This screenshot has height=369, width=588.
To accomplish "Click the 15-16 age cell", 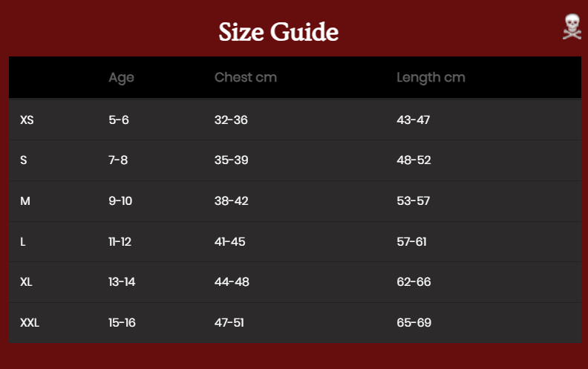I will point(122,323).
